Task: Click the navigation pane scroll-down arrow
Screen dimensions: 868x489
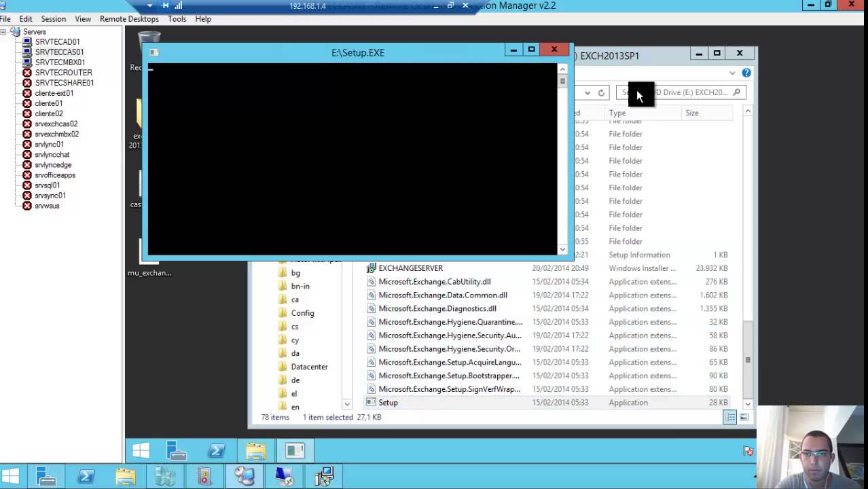Action: 346,404
